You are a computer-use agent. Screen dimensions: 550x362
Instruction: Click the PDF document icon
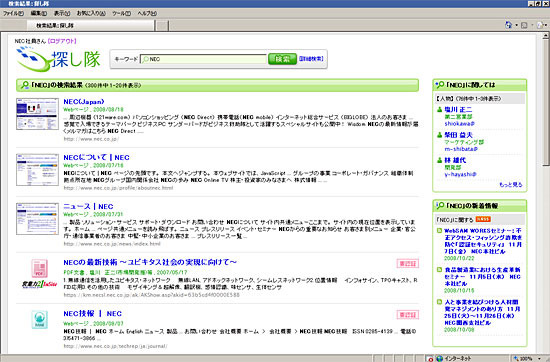[39, 269]
